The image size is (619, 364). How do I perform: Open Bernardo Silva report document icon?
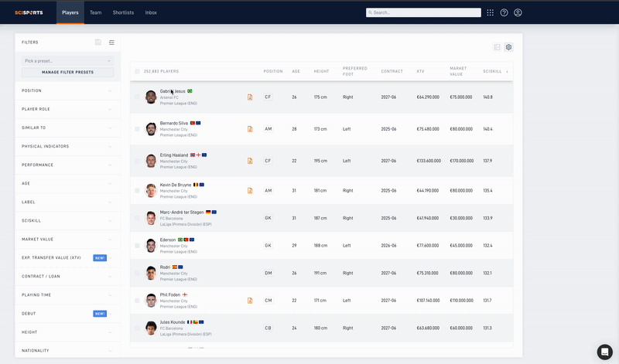pyautogui.click(x=250, y=129)
